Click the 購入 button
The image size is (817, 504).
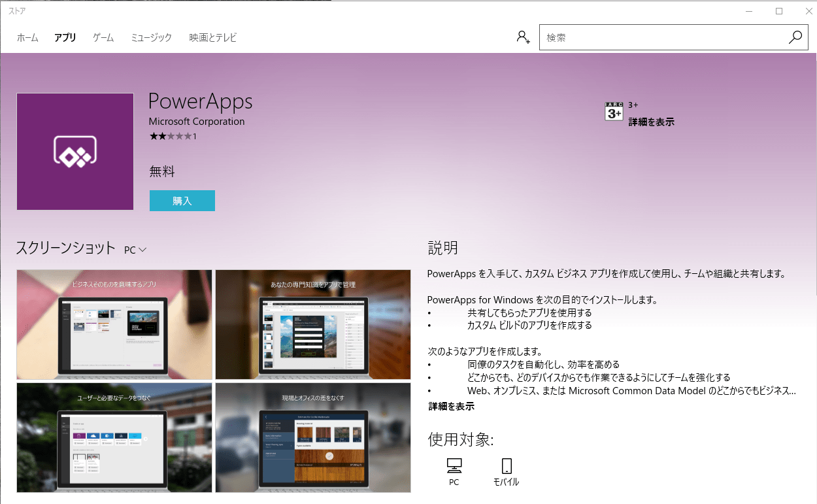pos(182,201)
